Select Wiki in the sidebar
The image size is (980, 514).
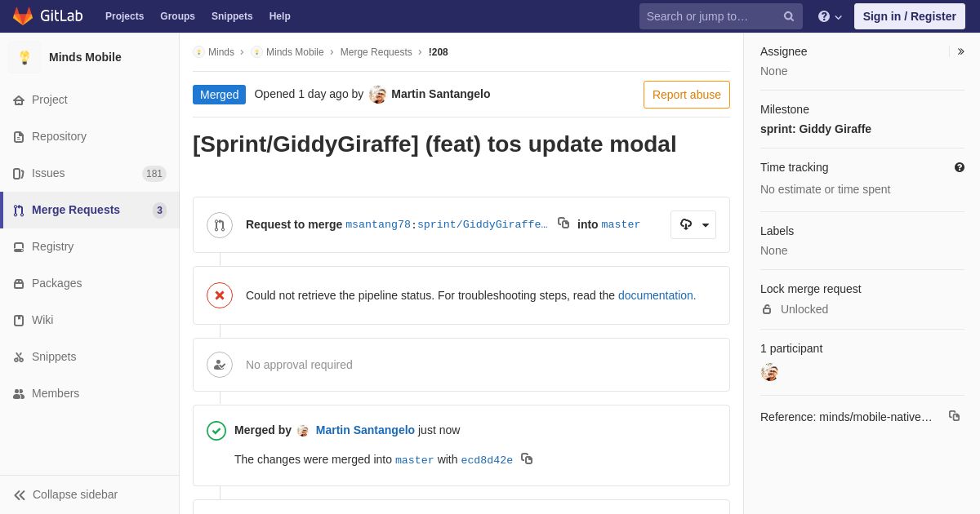pyautogui.click(x=90, y=320)
